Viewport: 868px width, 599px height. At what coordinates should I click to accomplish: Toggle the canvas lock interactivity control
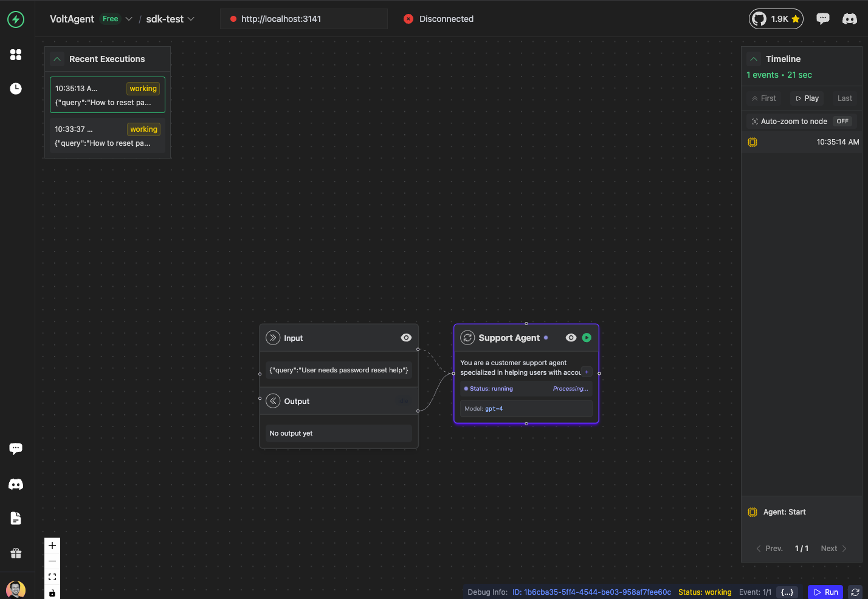click(x=52, y=593)
